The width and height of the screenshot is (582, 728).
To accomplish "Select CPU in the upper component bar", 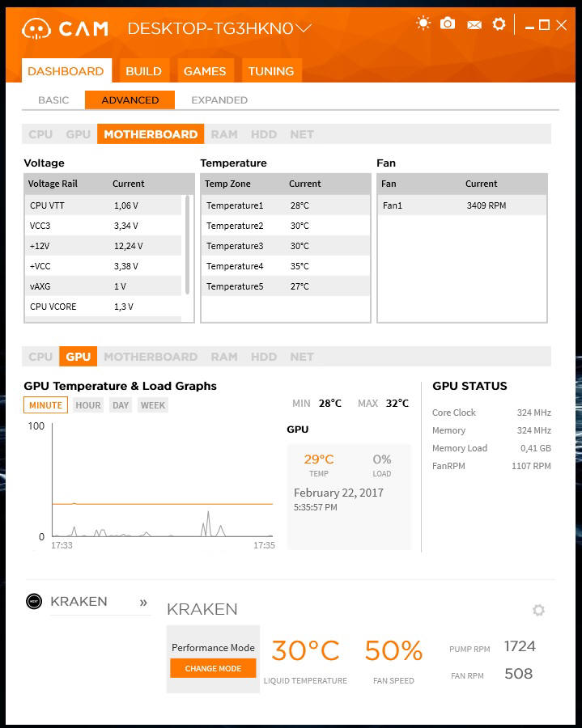I will click(40, 134).
